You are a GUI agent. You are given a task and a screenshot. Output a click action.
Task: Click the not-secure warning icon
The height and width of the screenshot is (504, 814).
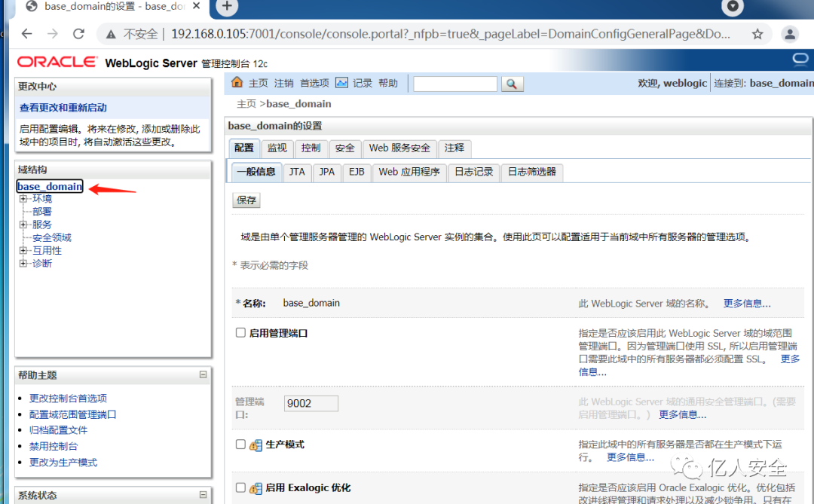click(111, 34)
